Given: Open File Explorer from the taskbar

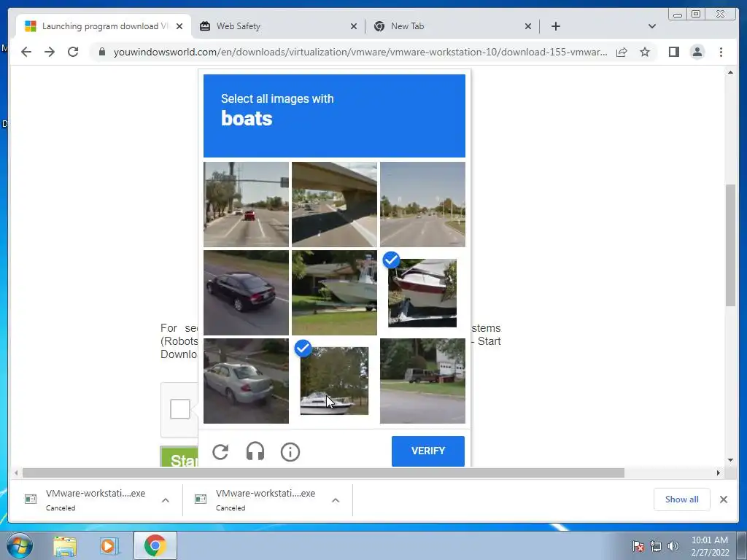Looking at the screenshot, I should coord(65,546).
